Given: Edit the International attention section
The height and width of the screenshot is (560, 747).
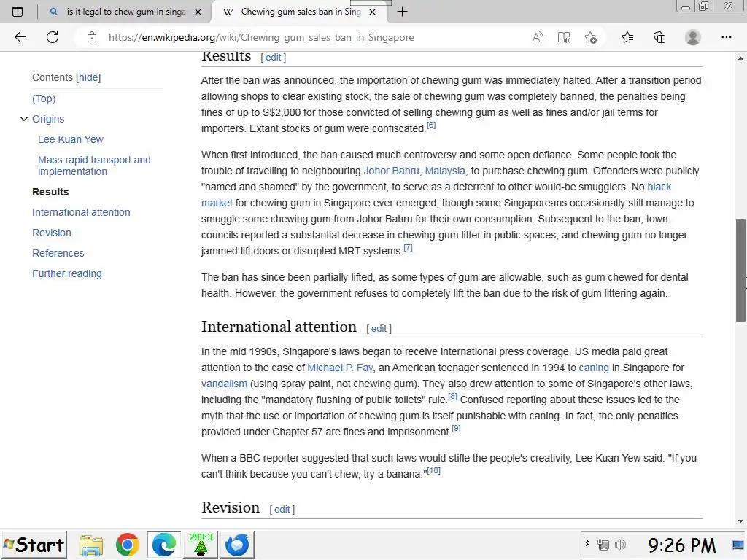Looking at the screenshot, I should [x=379, y=329].
